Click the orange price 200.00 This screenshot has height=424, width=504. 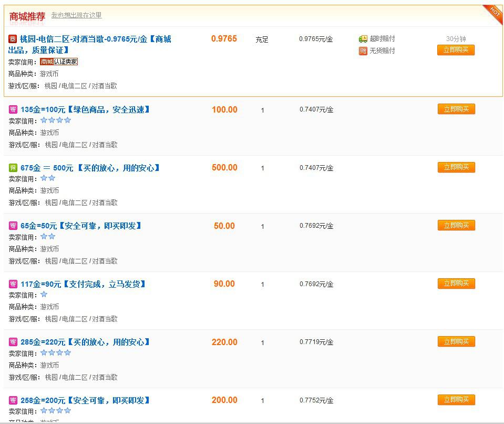224,400
